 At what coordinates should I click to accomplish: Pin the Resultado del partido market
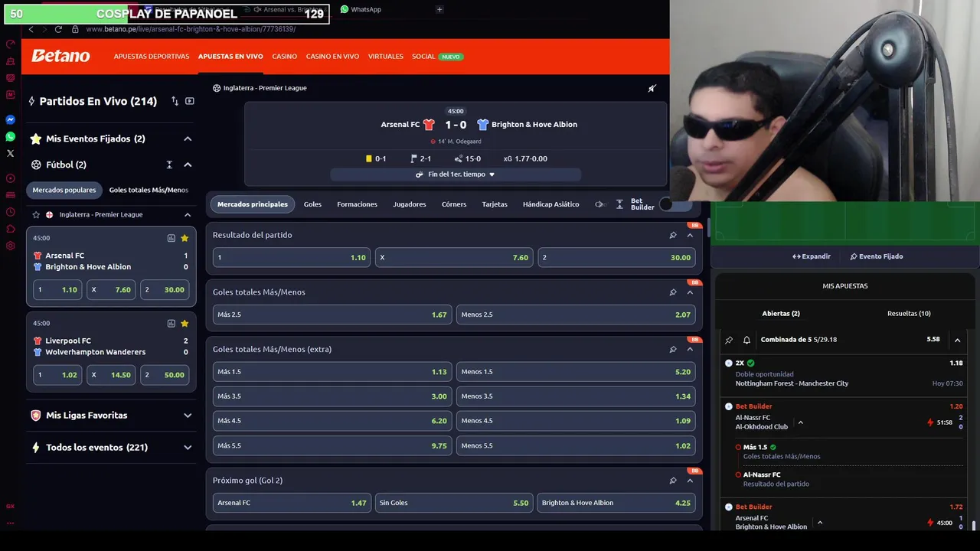click(673, 235)
